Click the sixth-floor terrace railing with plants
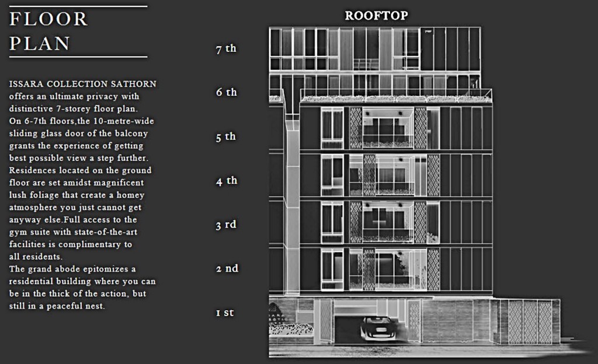The height and width of the screenshot is (364, 598). pos(396,97)
